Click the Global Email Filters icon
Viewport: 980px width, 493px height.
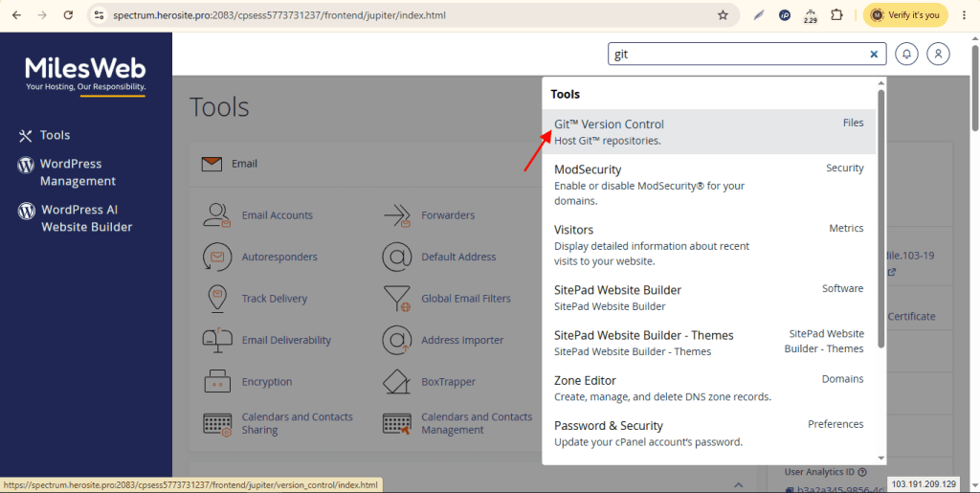[397, 299]
